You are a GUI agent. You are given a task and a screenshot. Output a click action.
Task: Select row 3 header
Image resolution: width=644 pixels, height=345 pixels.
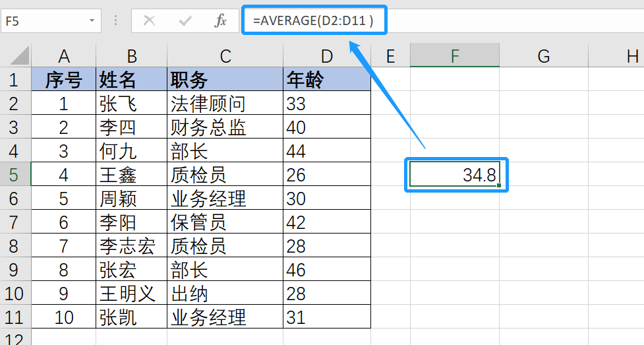click(15, 127)
